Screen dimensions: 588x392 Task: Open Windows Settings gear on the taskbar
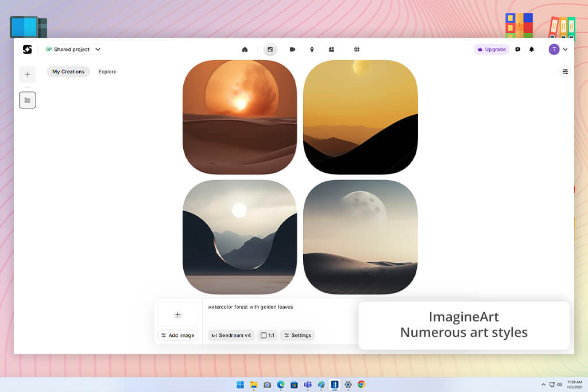[348, 385]
